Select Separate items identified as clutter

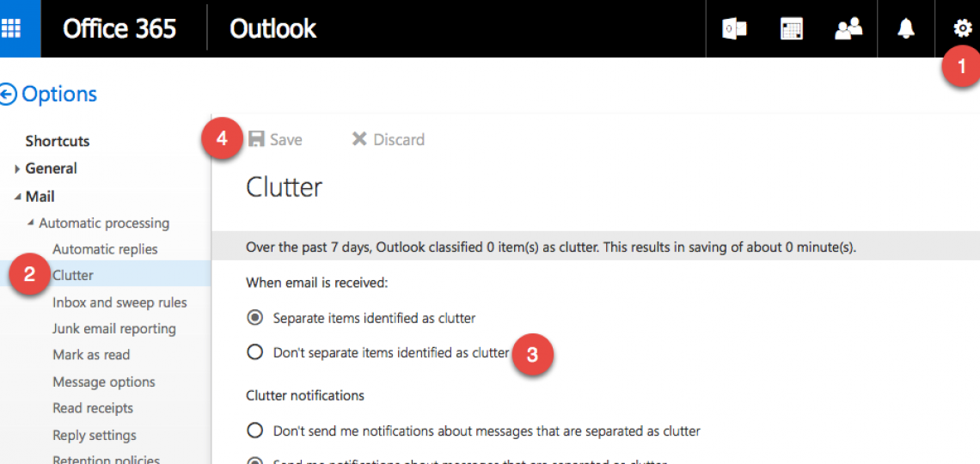tap(254, 318)
